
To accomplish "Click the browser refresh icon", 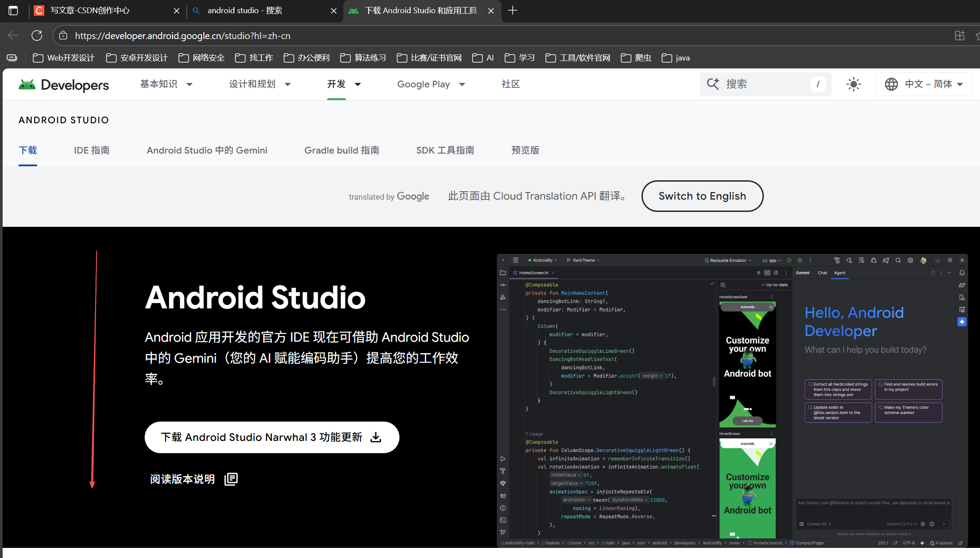I will click(37, 36).
